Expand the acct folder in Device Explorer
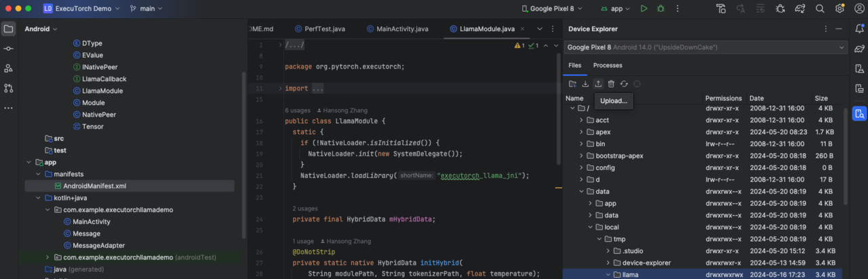The width and height of the screenshot is (868, 279). pos(581,120)
